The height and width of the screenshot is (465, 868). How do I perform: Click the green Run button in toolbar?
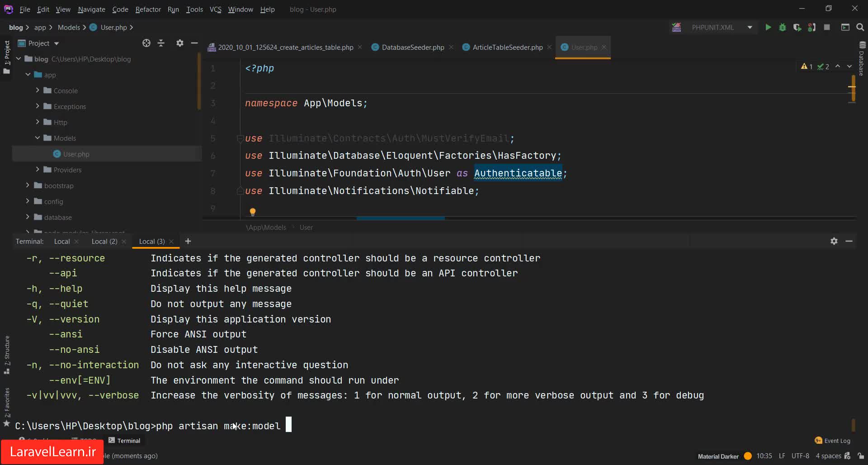coord(768,28)
